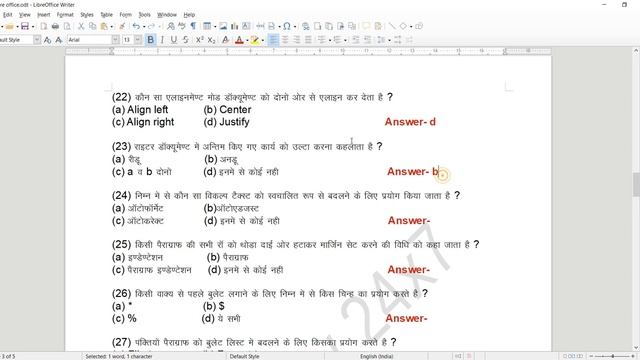
Task: Click Default Style in status bar
Action: point(244,356)
